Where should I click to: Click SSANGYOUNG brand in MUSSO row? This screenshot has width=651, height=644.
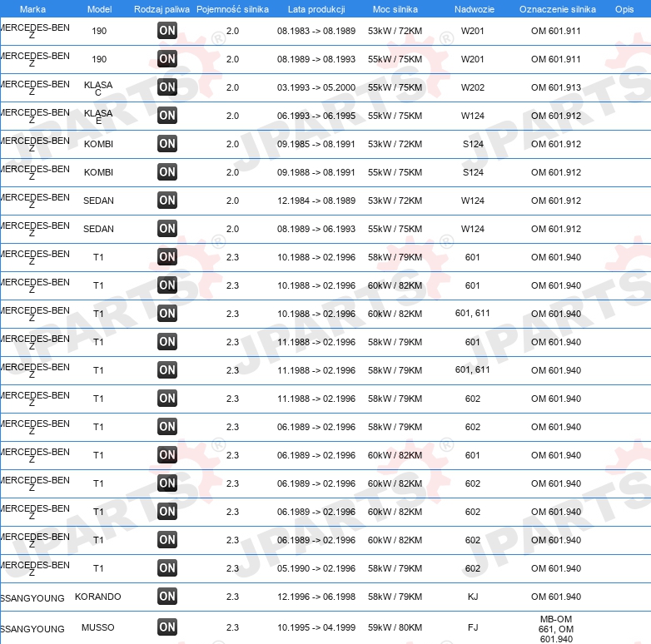point(32,629)
